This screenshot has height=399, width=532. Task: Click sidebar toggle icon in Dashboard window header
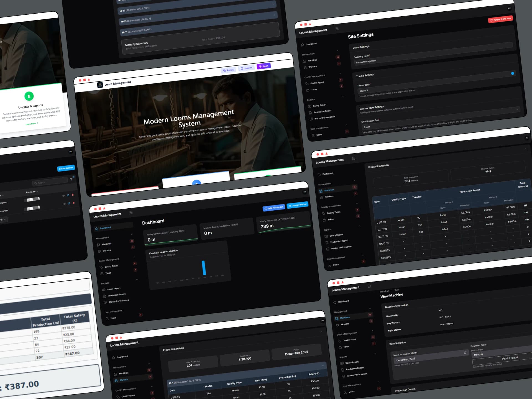(131, 213)
